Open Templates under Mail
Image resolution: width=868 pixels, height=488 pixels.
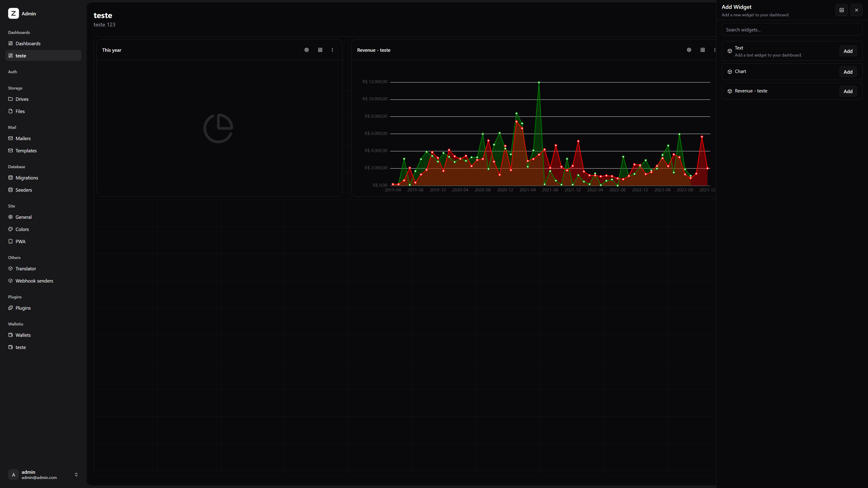click(x=43, y=151)
